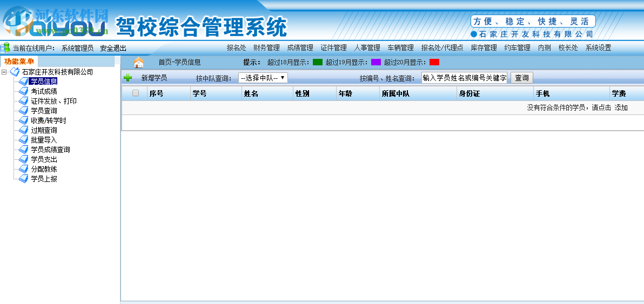Click the book icon next to 学员上报

pos(24,179)
